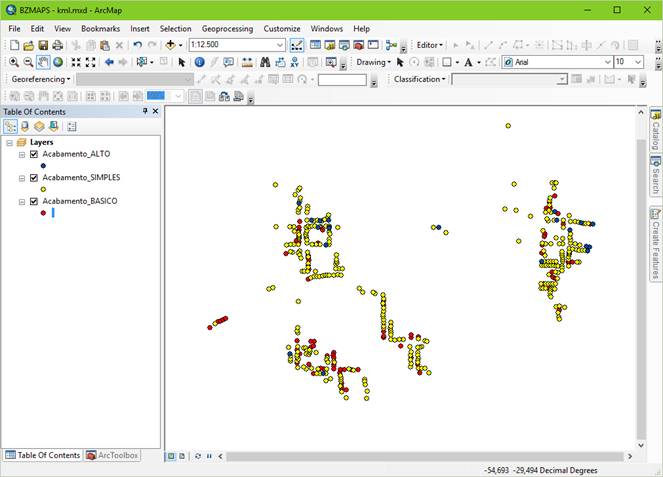Open the Find binoculars tool

pos(265,62)
